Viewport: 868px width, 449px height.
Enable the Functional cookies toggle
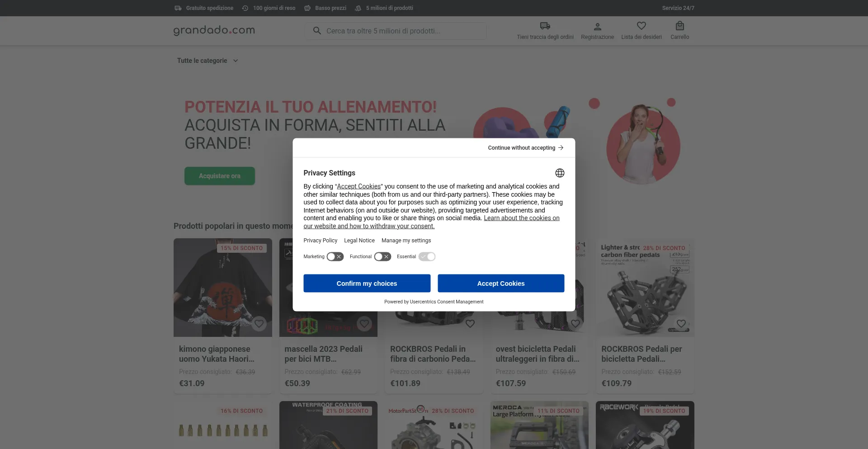click(382, 256)
